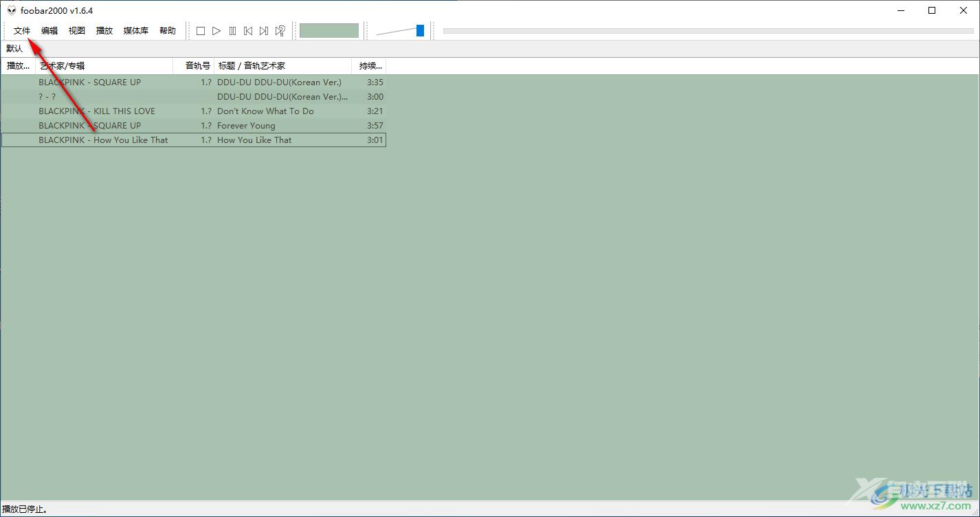Image resolution: width=980 pixels, height=517 pixels.
Task: Click the playback seek bar
Action: coord(709,31)
